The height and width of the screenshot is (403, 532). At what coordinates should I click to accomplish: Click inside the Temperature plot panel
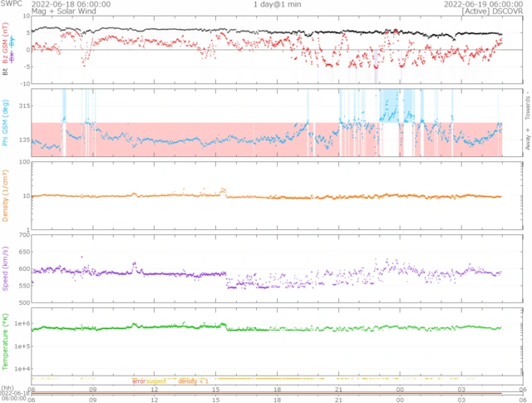pos(277,342)
